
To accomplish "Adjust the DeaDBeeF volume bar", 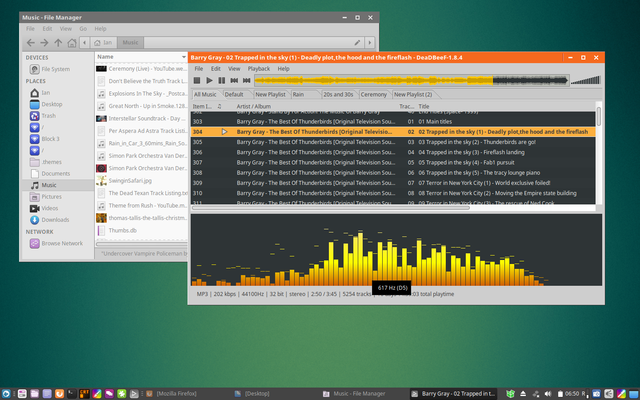I will (586, 80).
